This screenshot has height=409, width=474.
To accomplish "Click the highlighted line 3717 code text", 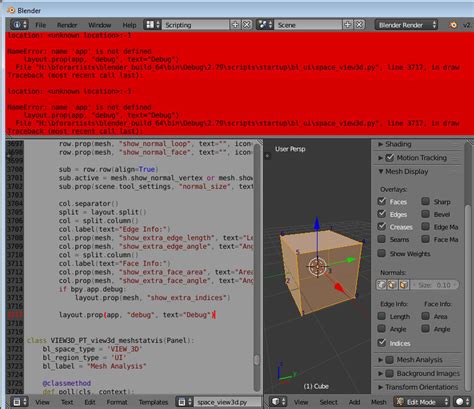I will click(x=137, y=315).
